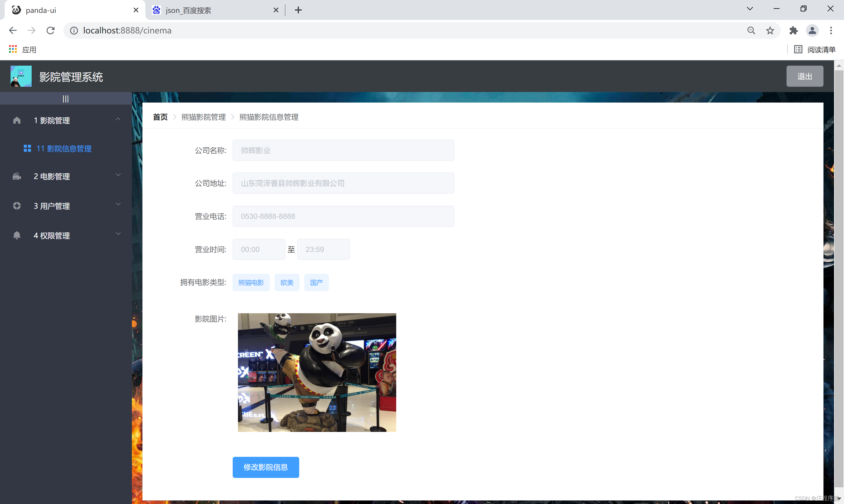
Task: Bookmark this page with the star icon
Action: click(x=770, y=30)
